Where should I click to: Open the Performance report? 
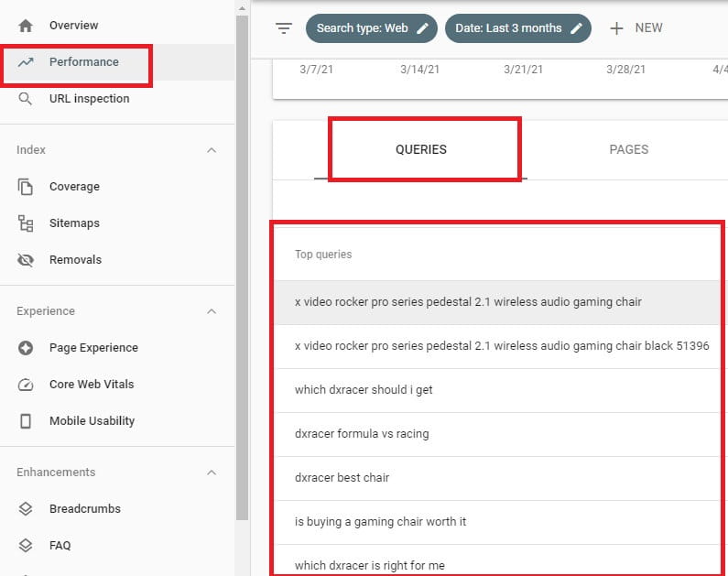(117, 61)
